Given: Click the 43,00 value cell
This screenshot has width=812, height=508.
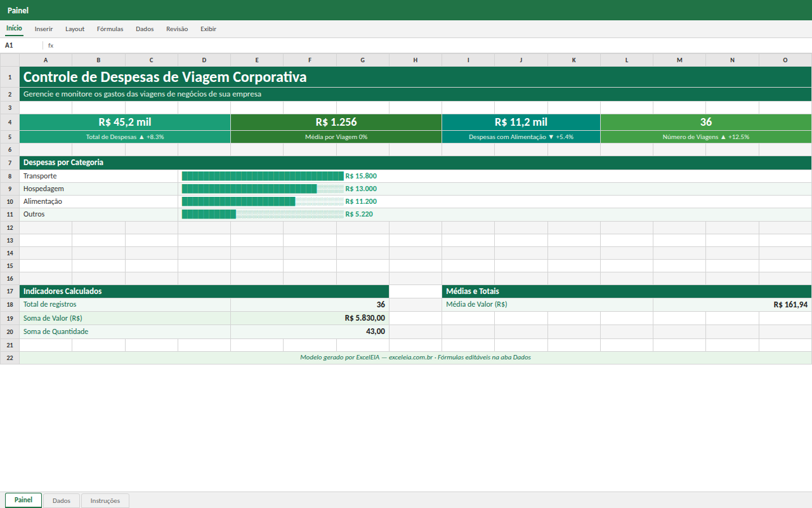Looking at the screenshot, I should [310, 331].
